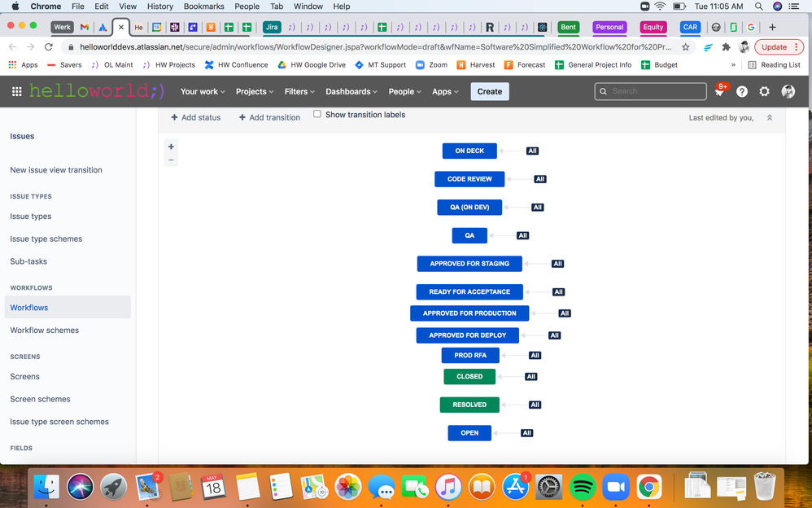
Task: Open Launchpad rocket icon in Dock
Action: point(113,487)
